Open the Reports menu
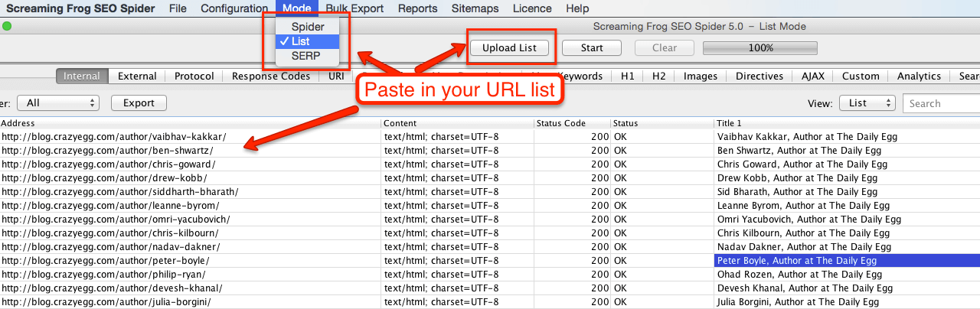The height and width of the screenshot is (309, 980). point(418,8)
